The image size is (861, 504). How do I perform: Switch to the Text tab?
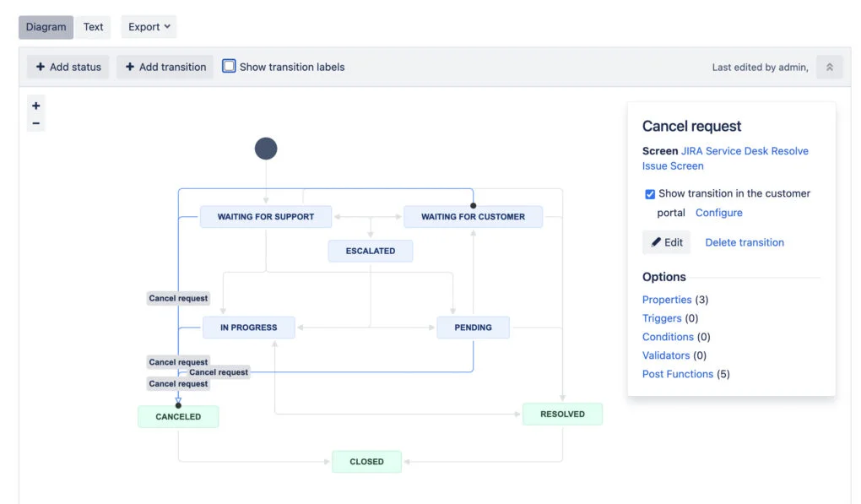(93, 27)
